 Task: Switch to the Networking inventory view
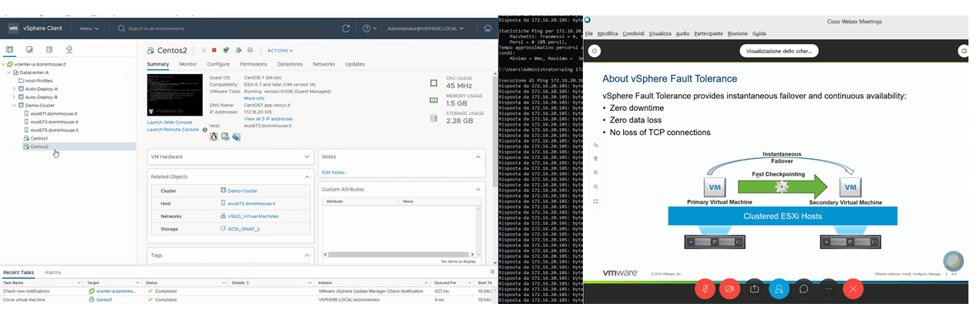(69, 50)
